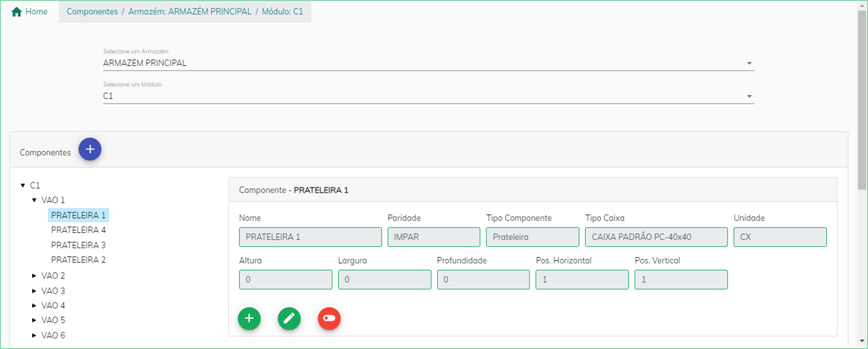The width and height of the screenshot is (868, 349).
Task: Open the Home link in breadcrumb
Action: pos(37,12)
